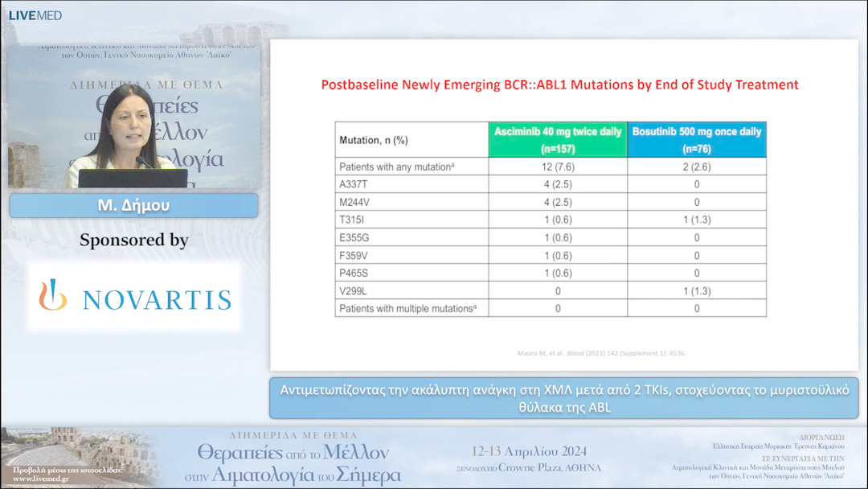868x489 pixels.
Task: Select the 'Mutation, n (%)' header cell
Action: 375,140
